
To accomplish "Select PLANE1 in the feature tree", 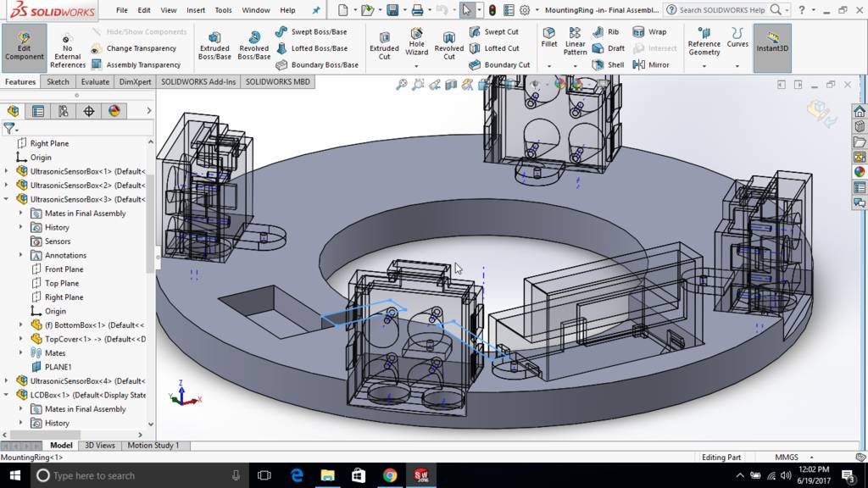I will 58,367.
